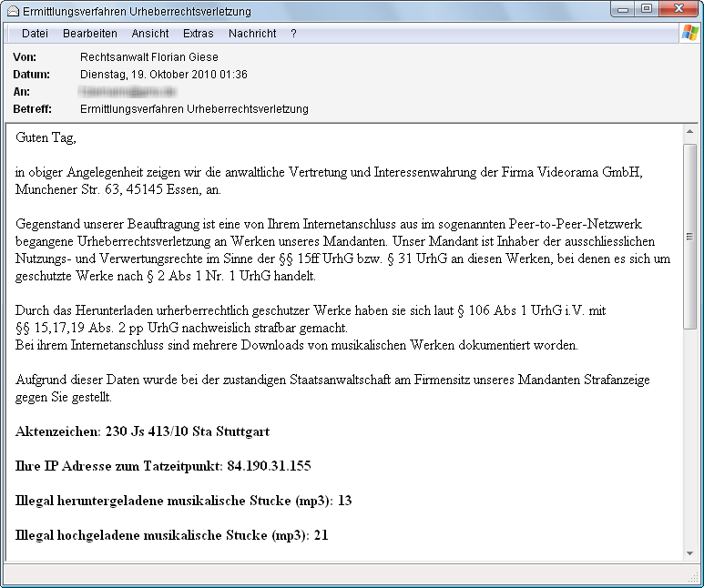Click the line 'Munchener Str. 63, 45145 Essen, an.'
The width and height of the screenshot is (704, 588).
click(118, 189)
